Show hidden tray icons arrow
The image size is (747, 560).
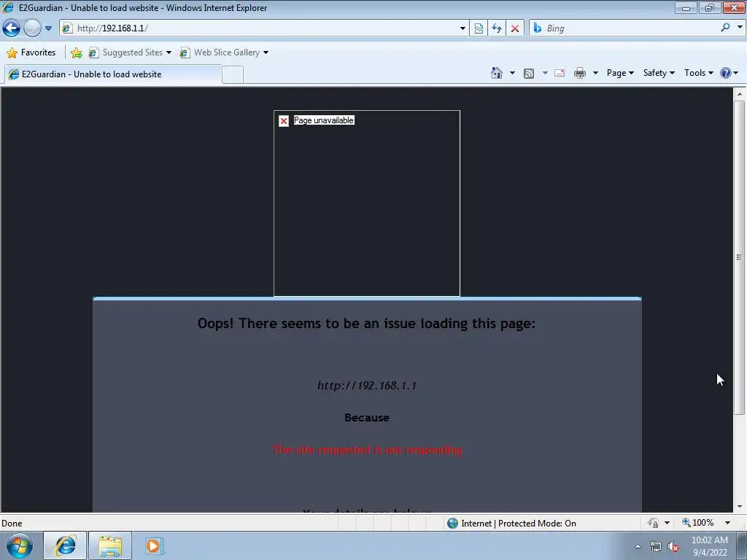click(638, 547)
